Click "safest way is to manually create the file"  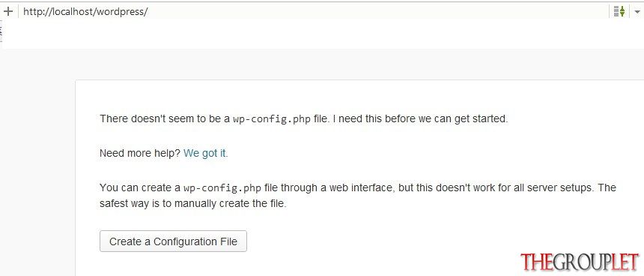[x=192, y=203]
